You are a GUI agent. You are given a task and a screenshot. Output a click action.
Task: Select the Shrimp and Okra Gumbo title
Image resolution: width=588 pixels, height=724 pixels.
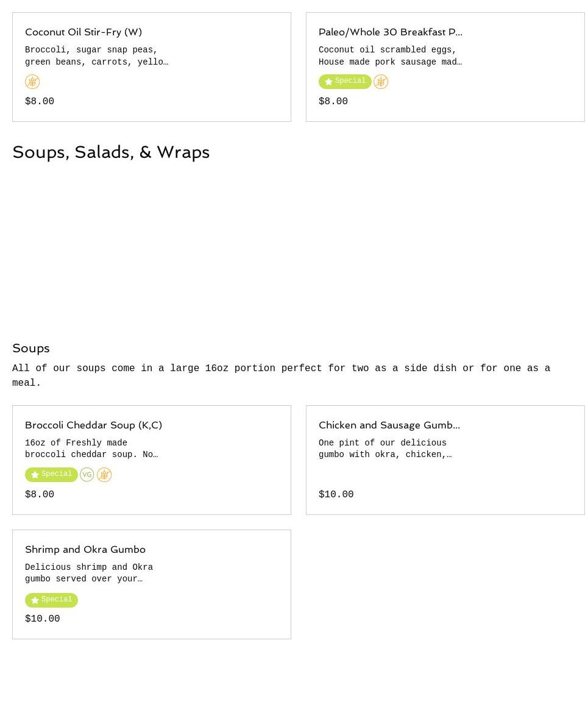click(85, 549)
